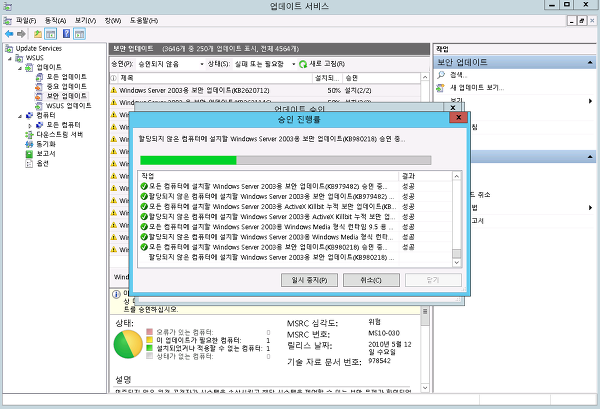Screen dimensions: 600x409
Task: Open the 동작(A) menu
Action: (x=55, y=21)
